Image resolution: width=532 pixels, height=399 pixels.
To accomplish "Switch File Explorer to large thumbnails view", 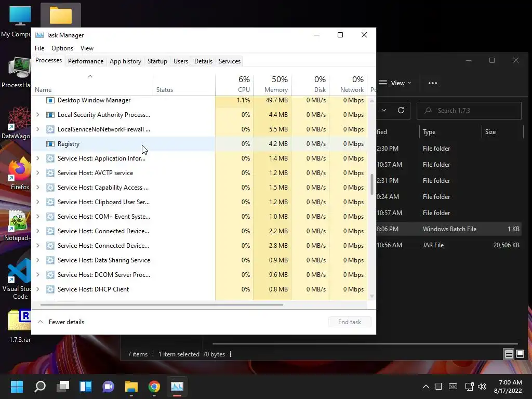I will coord(520,354).
